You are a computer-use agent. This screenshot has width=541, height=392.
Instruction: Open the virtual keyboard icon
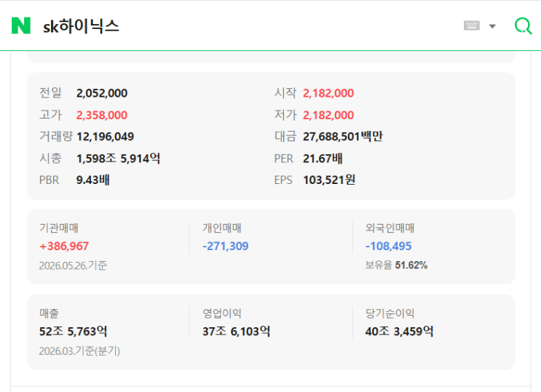tap(471, 25)
